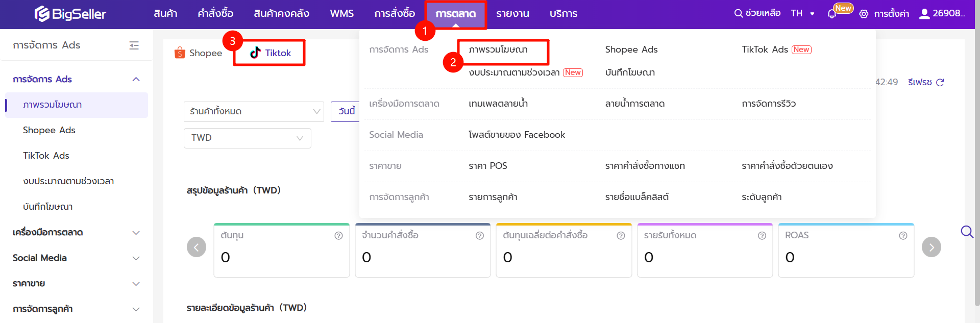980x323 pixels.
Task: Open the TH language selector
Action: pos(802,14)
